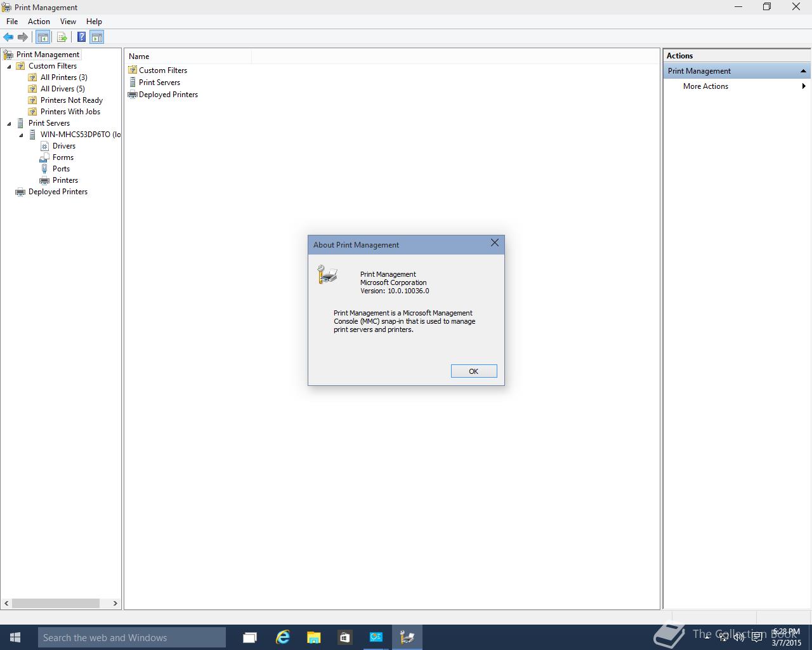Open the Help menu
The height and width of the screenshot is (650, 812).
tap(94, 22)
